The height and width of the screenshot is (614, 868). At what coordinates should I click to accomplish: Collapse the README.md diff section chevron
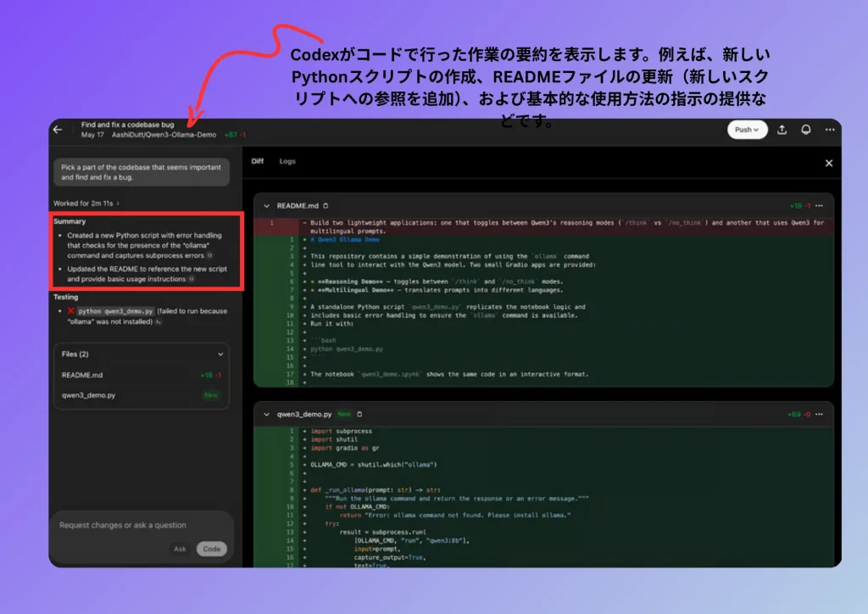(x=267, y=206)
